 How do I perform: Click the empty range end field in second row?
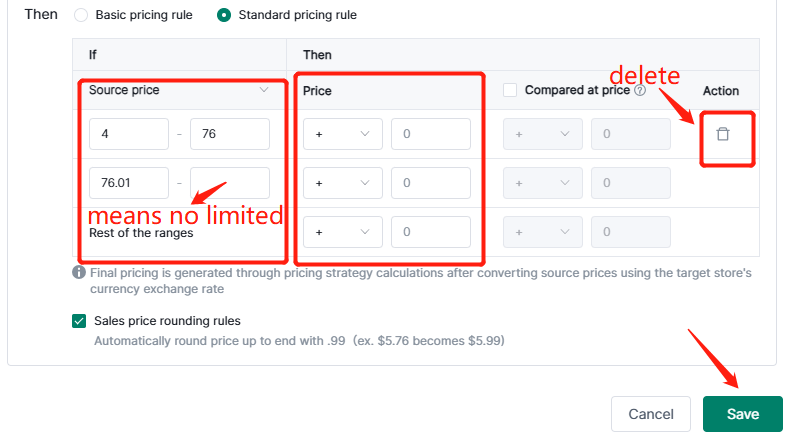tap(230, 183)
